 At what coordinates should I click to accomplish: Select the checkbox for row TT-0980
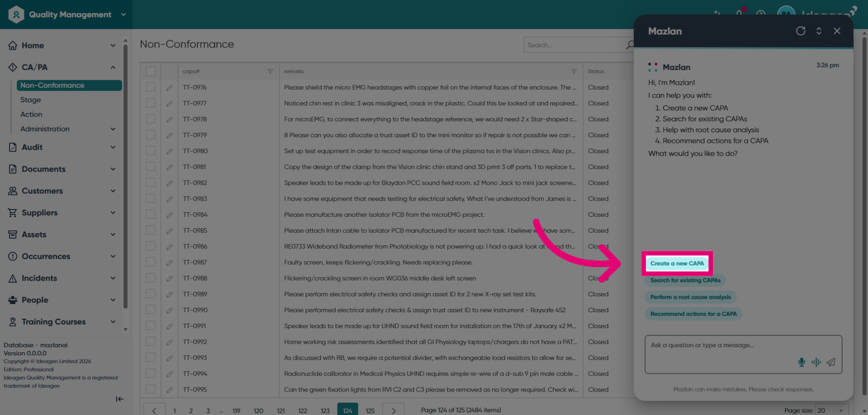pyautogui.click(x=151, y=150)
